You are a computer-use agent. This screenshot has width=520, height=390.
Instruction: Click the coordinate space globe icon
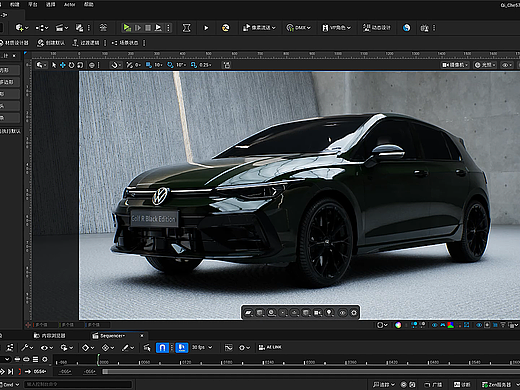point(92,65)
